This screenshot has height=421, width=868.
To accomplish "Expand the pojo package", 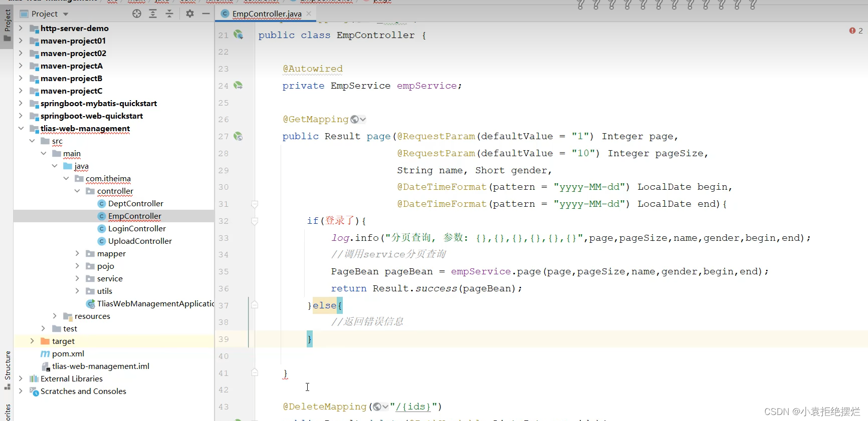I will [x=77, y=266].
